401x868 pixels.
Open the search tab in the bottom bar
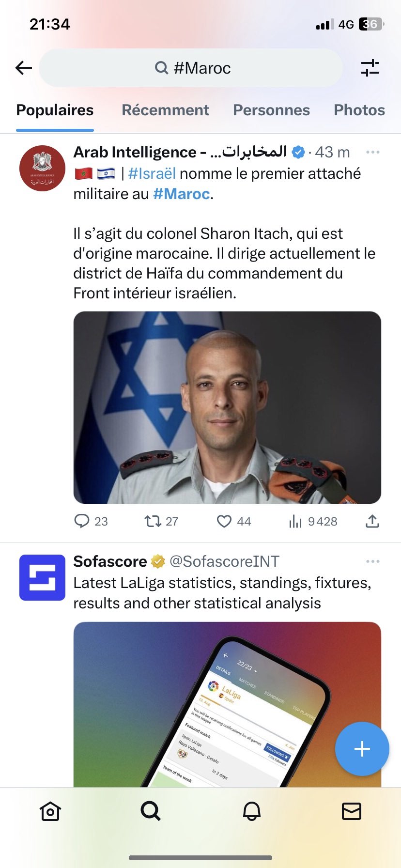click(x=150, y=811)
